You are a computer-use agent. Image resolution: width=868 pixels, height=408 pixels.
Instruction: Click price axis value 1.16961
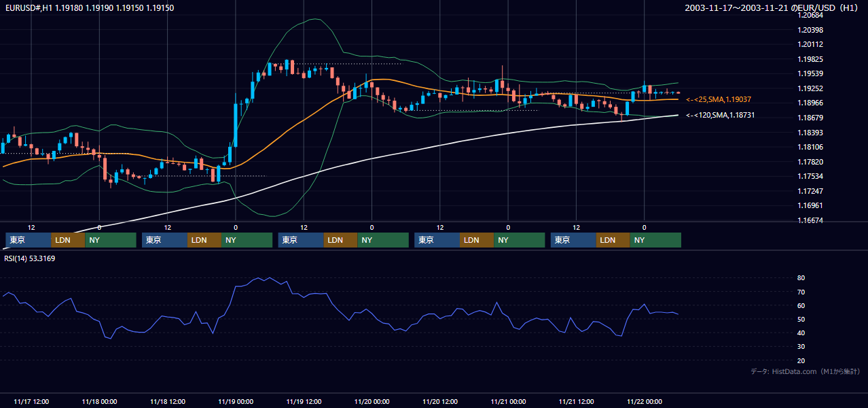pos(811,205)
